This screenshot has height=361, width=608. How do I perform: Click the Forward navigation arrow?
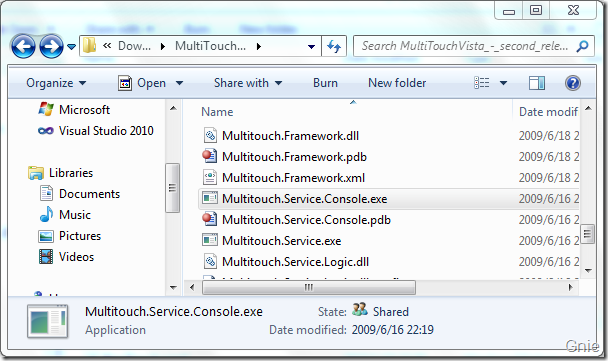pos(52,47)
